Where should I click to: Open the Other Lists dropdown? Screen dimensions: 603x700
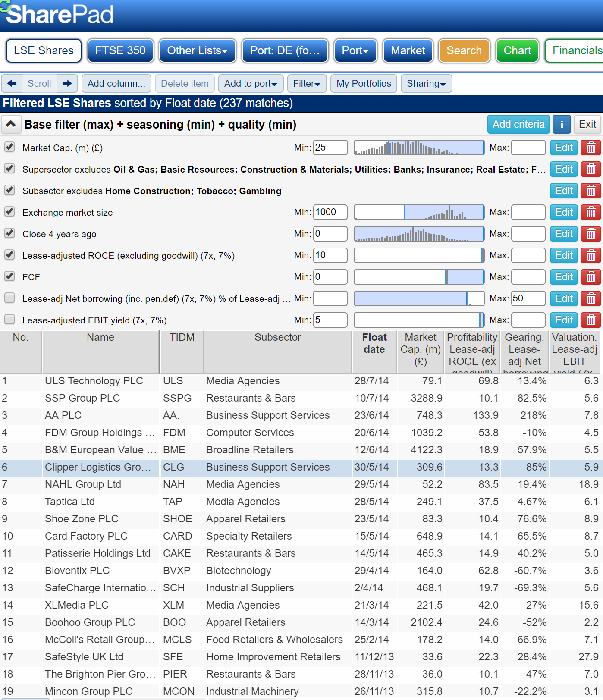[198, 50]
